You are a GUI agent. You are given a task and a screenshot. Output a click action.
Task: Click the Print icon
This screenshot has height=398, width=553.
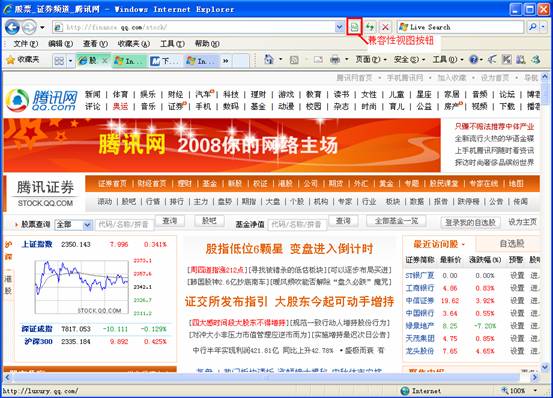pyautogui.click(x=335, y=60)
